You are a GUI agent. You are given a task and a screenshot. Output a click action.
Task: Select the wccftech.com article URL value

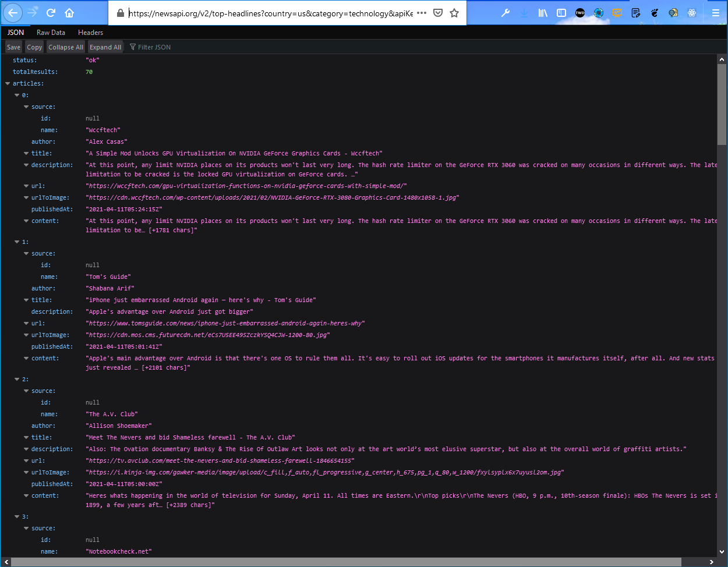pos(246,186)
